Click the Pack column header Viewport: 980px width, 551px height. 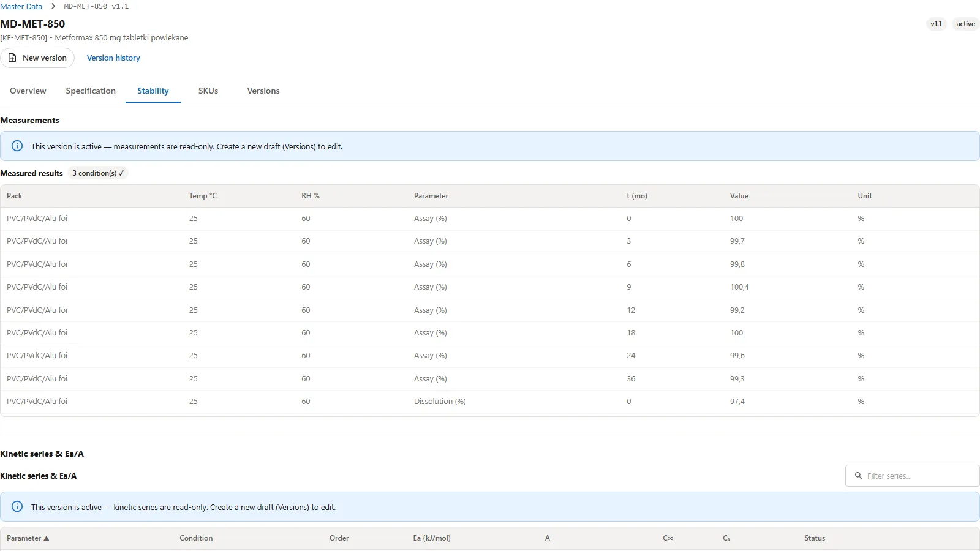[x=15, y=196]
